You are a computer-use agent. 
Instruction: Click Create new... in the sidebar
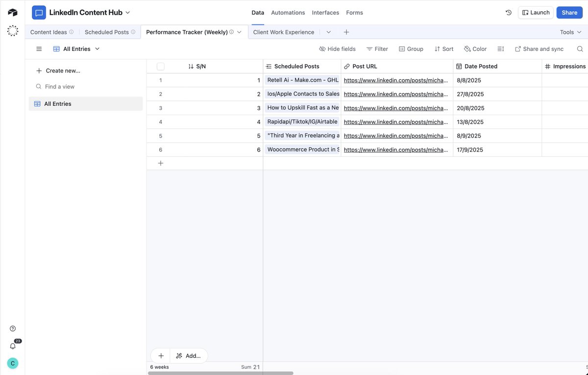point(58,70)
